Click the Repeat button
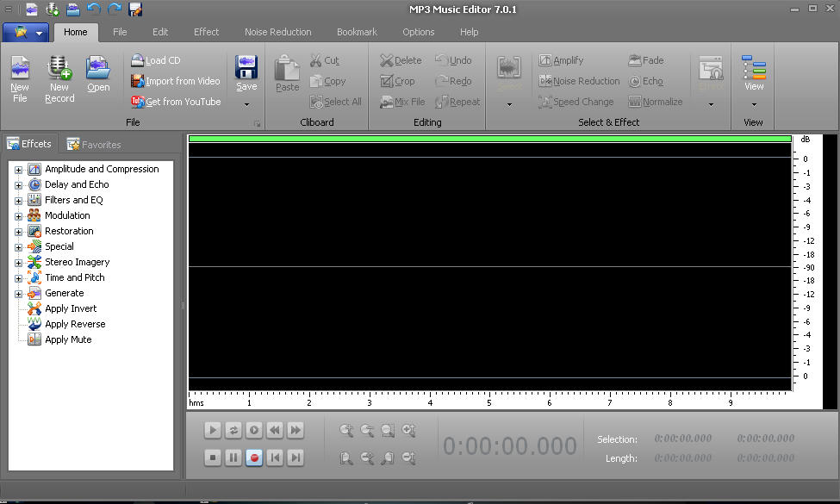 (x=457, y=101)
